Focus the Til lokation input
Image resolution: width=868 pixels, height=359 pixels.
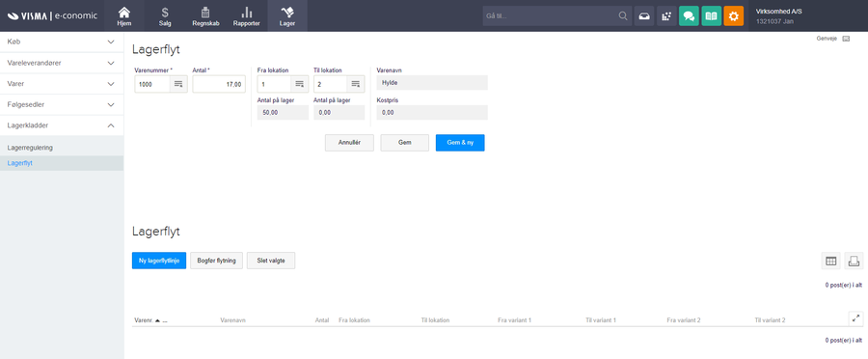click(331, 84)
